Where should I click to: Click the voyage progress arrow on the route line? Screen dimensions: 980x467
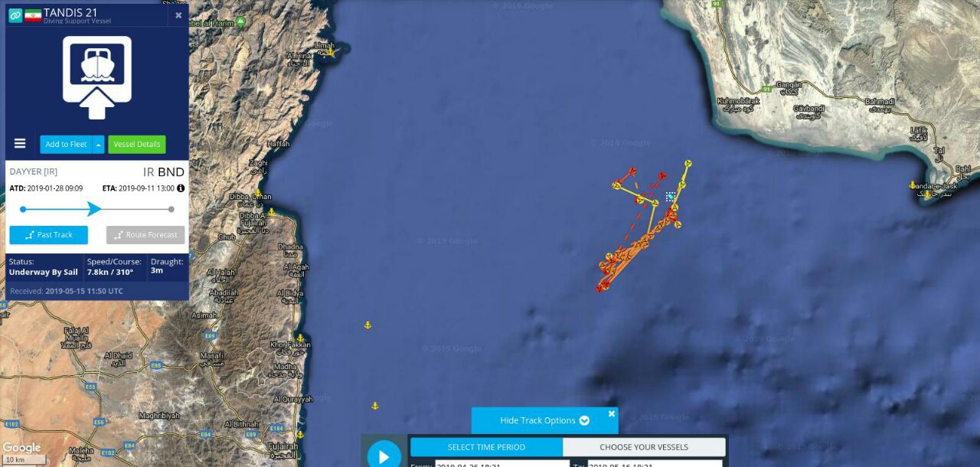click(x=94, y=209)
